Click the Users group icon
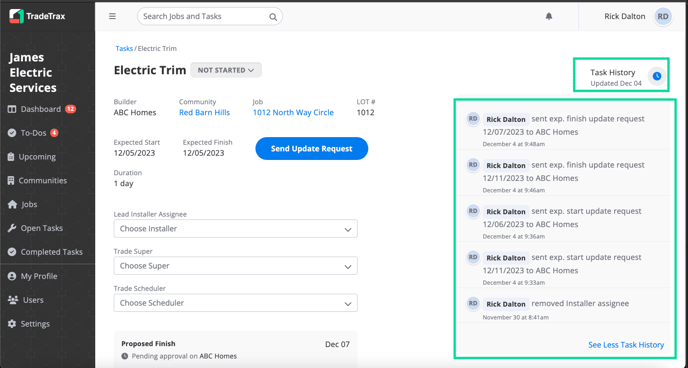Image resolution: width=688 pixels, height=368 pixels. point(13,300)
